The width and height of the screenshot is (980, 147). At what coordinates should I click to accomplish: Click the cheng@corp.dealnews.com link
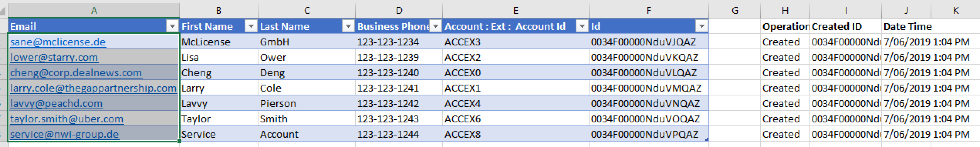click(x=76, y=73)
